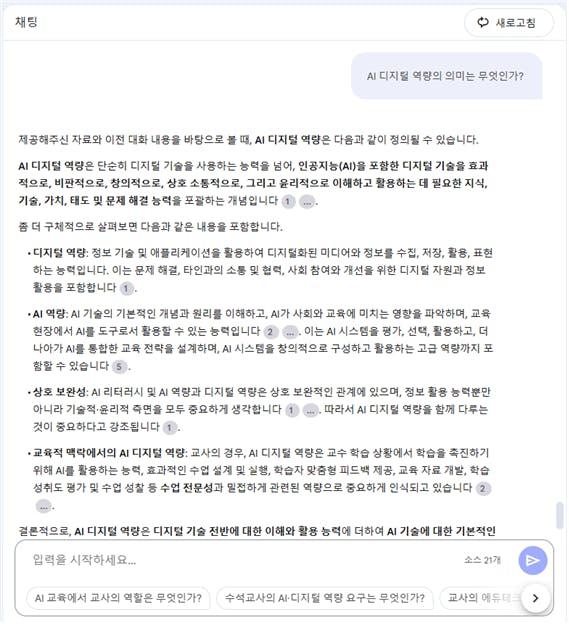569x624 pixels.
Task: Click the 새로고침 refresh button
Action: pyautogui.click(x=509, y=23)
